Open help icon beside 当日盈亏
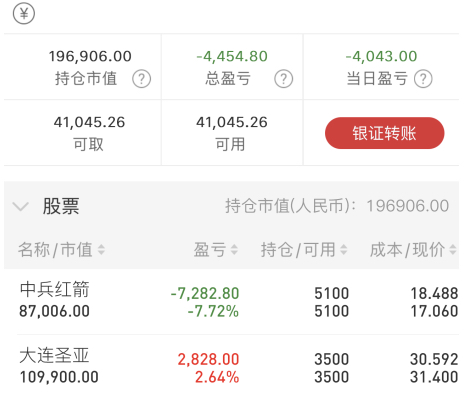 click(x=423, y=79)
